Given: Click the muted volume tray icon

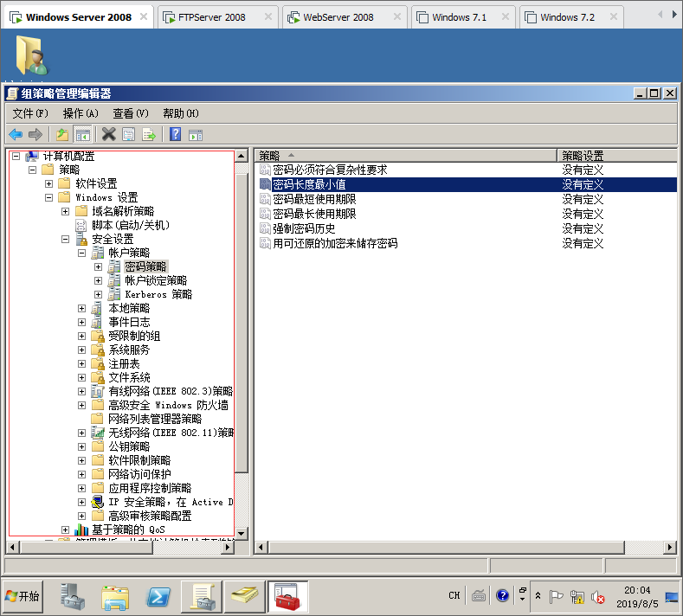Looking at the screenshot, I should (x=597, y=597).
